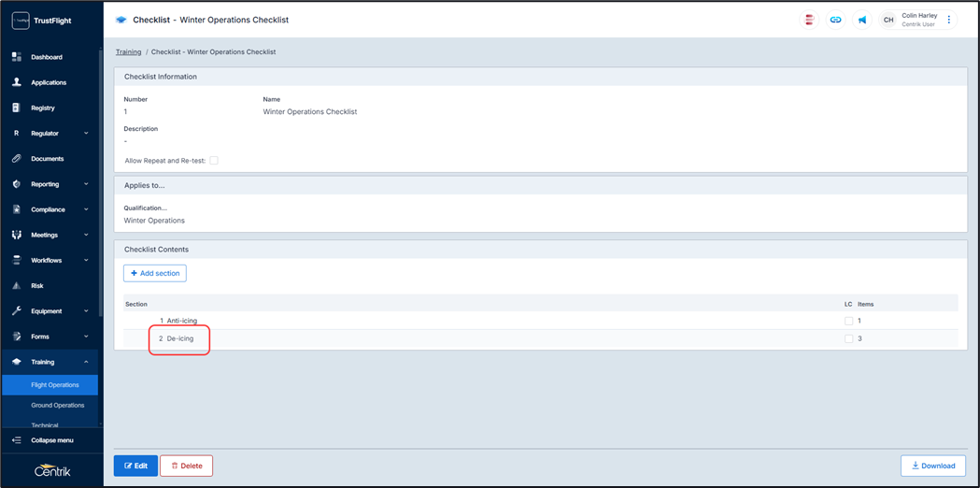980x488 pixels.
Task: Click the CH user avatar
Action: coord(888,20)
